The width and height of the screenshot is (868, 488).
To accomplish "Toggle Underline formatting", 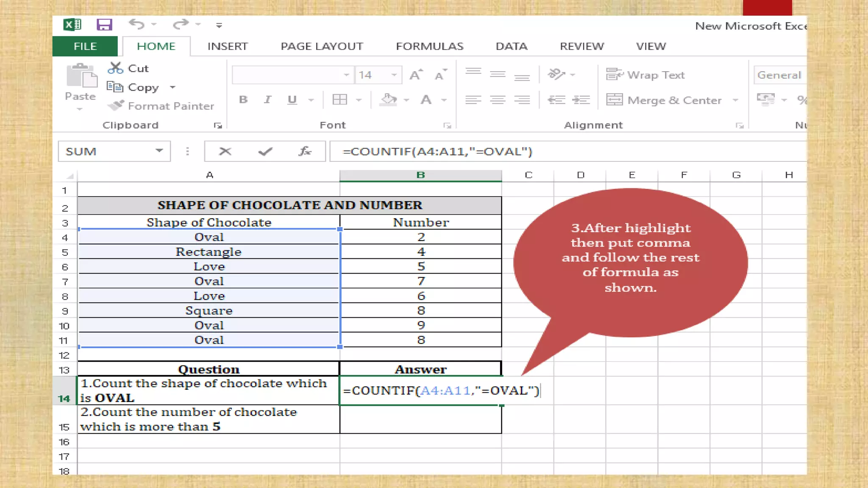I will 292,100.
